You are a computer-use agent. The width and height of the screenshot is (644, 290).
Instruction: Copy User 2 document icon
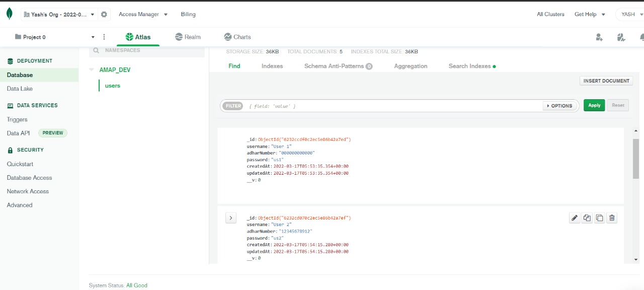[x=587, y=218]
